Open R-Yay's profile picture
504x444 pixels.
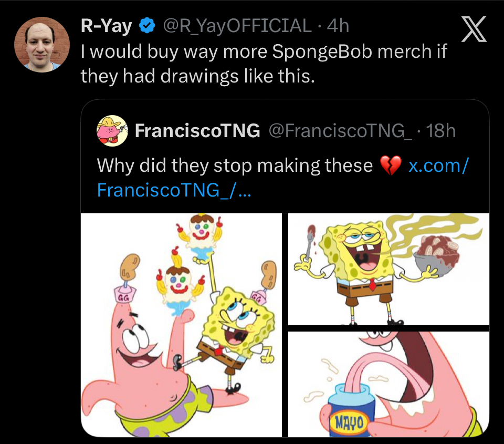click(x=42, y=44)
